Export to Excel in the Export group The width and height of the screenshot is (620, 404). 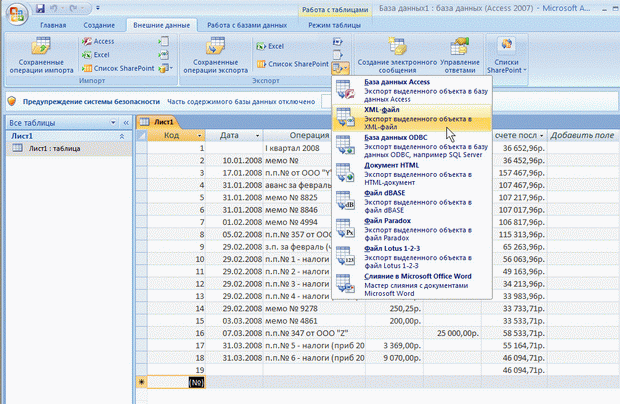[272, 47]
